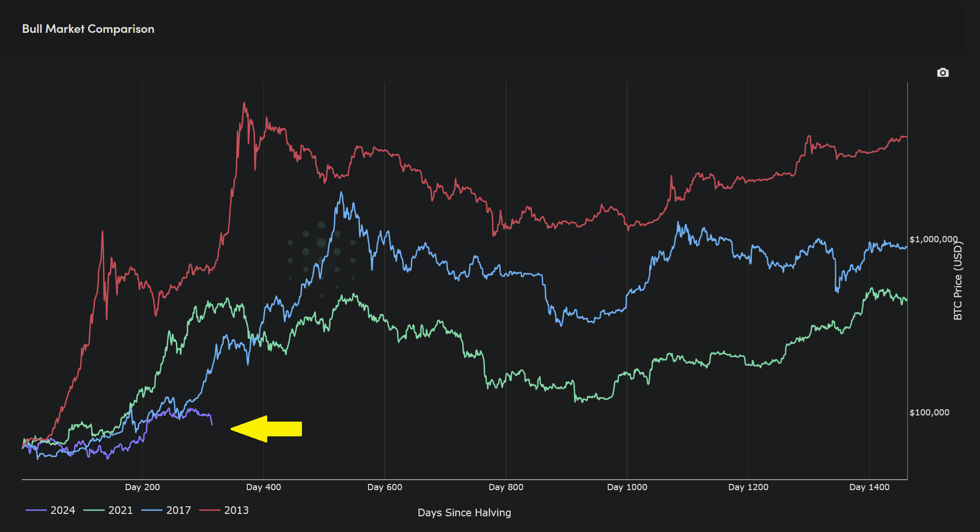Hide the 2013 legend series
Viewport: 980px width, 532px height.
click(x=236, y=510)
